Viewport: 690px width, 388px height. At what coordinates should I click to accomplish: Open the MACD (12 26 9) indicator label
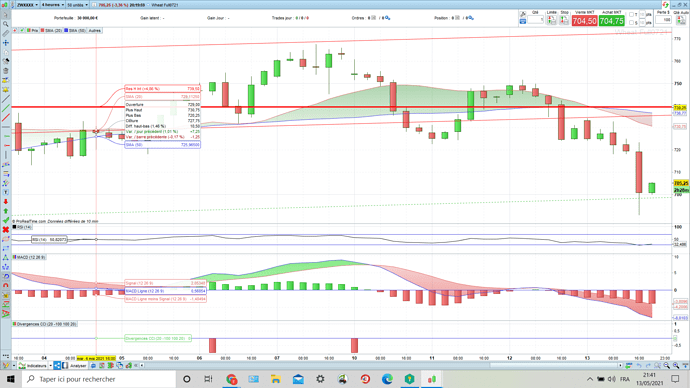coord(29,257)
